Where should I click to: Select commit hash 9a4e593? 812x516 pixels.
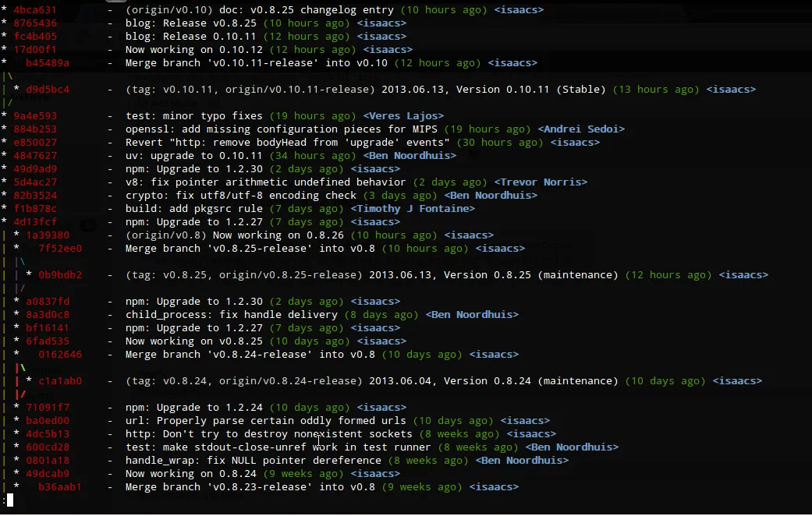35,116
